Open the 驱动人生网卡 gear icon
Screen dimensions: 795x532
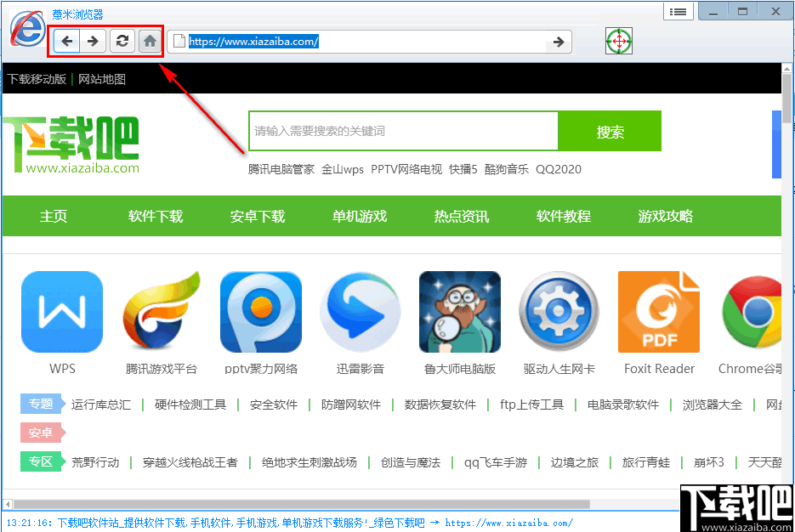[559, 312]
